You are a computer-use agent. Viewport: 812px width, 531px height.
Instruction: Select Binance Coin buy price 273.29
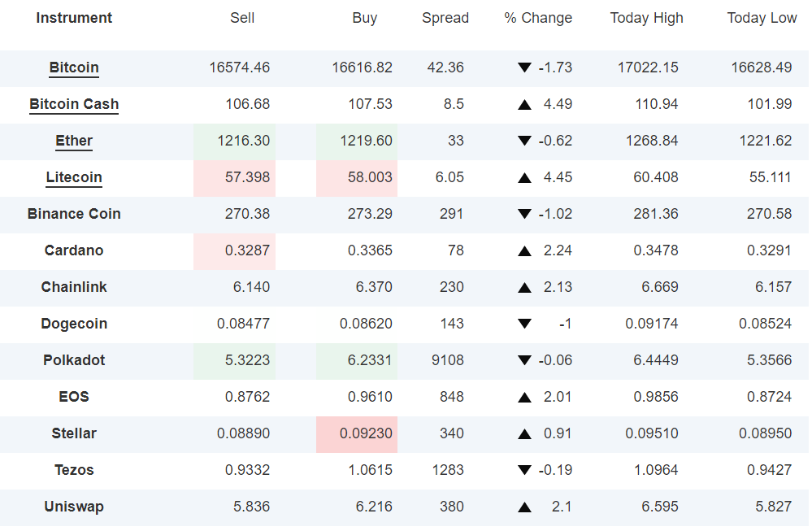[x=370, y=214]
